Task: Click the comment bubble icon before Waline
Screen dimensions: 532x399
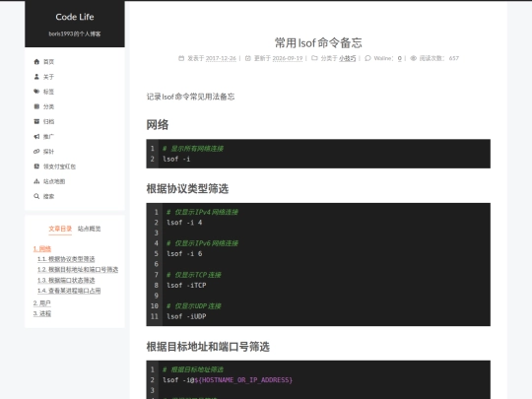Action: 367,58
